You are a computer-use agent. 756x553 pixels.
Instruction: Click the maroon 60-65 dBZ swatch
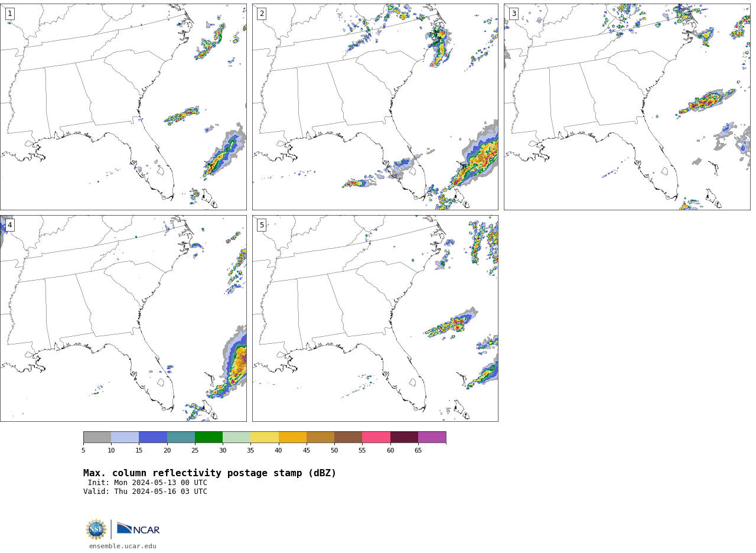[404, 437]
